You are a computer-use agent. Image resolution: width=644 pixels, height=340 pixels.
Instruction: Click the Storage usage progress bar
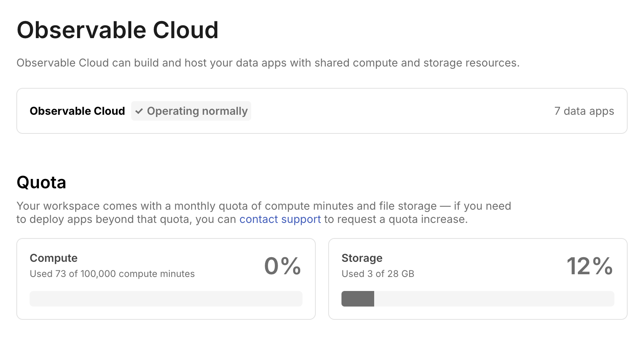tap(478, 299)
